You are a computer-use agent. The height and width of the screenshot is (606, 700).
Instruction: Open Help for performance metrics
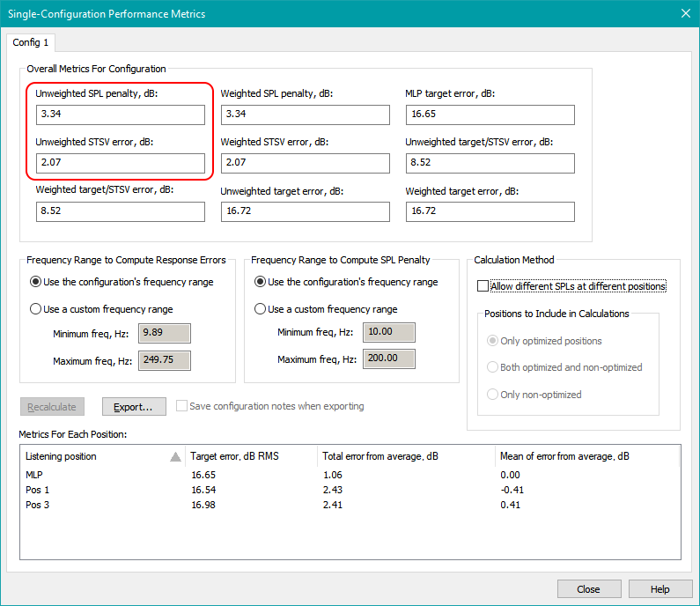[x=660, y=589]
